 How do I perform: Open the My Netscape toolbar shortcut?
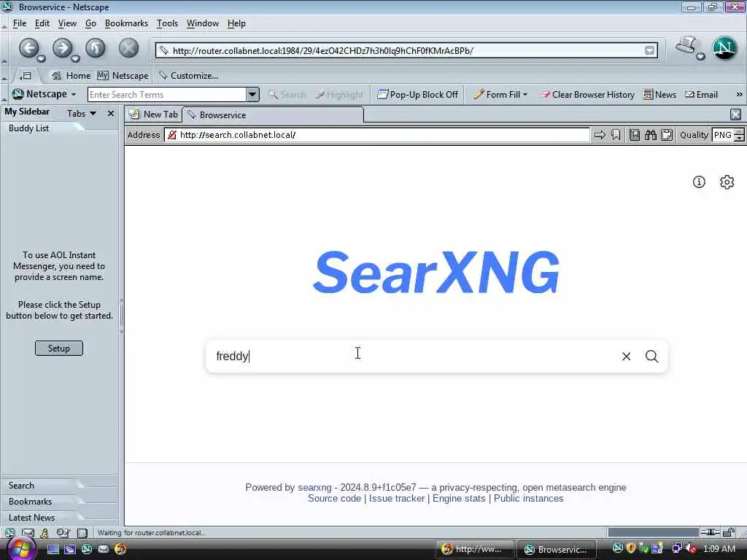[123, 76]
